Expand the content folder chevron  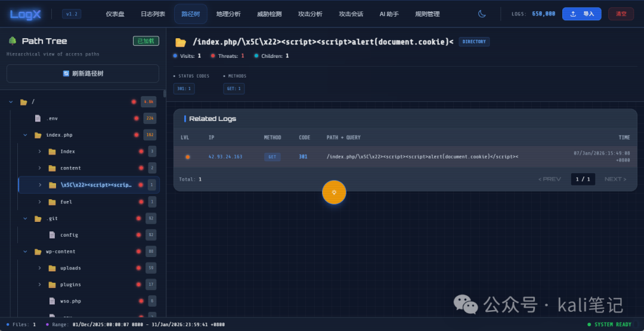point(40,168)
